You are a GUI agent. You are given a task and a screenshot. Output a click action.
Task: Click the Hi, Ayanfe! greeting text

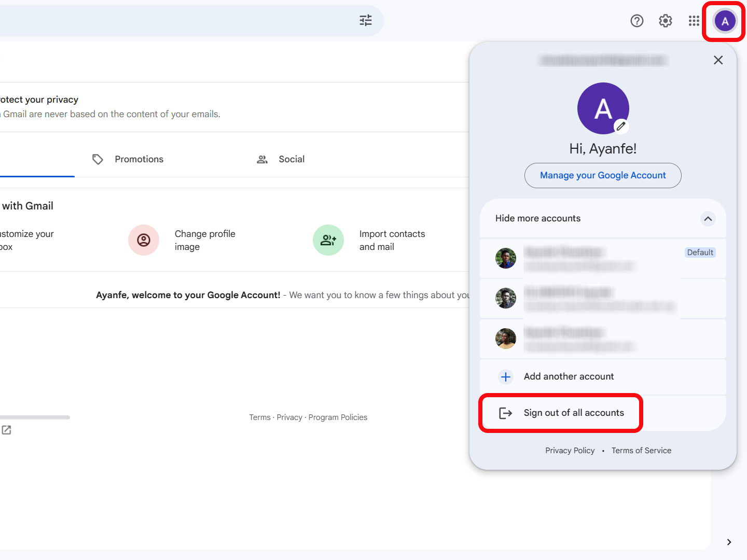[603, 149]
